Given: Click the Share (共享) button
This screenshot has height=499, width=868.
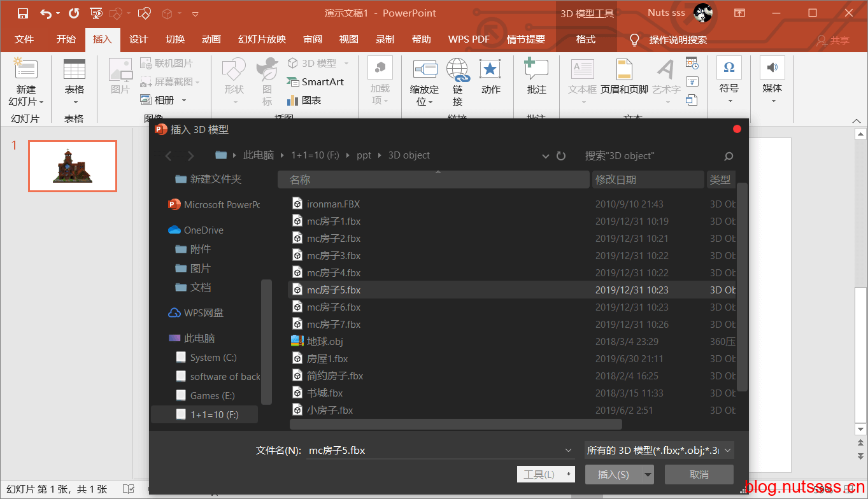Looking at the screenshot, I should (x=833, y=40).
